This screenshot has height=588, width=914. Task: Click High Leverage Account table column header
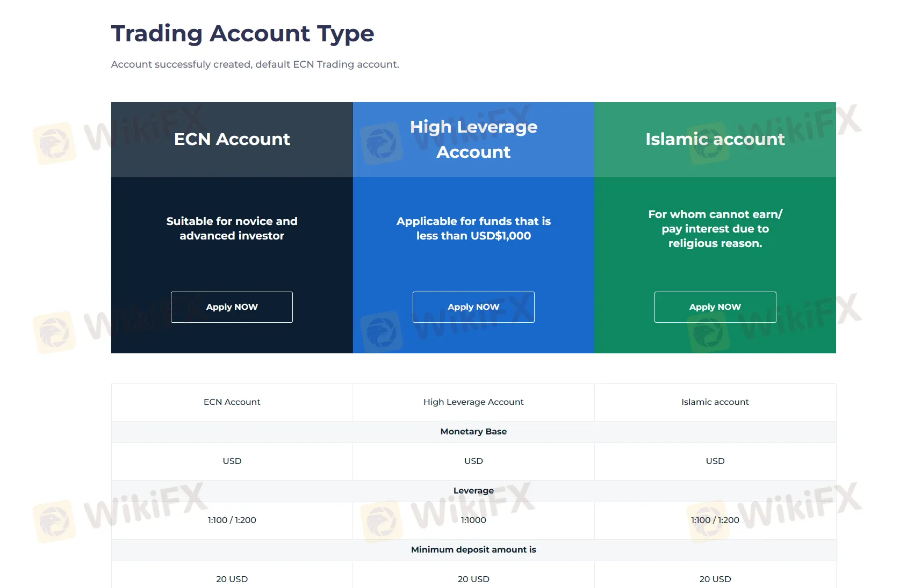tap(473, 402)
